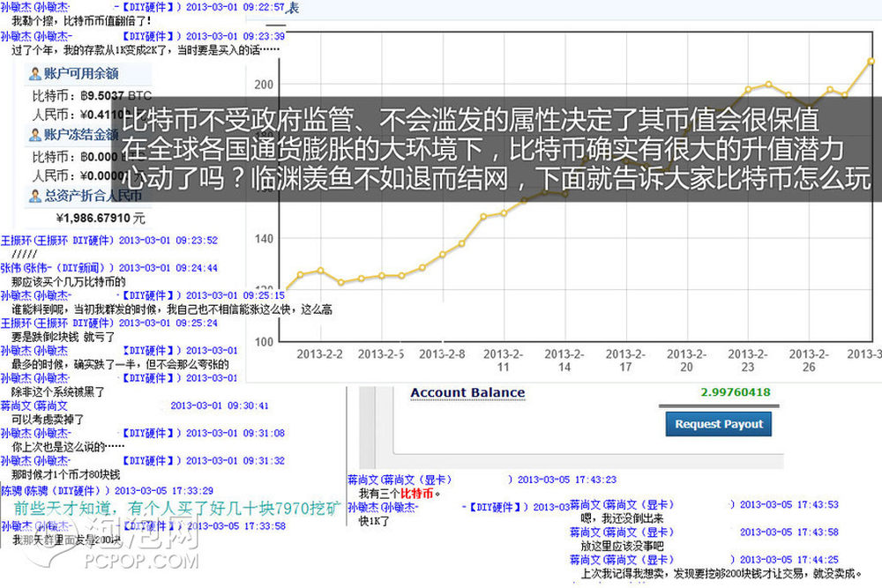Select the message starting 谁能料到呢
The width and height of the screenshot is (882, 588).
(x=172, y=309)
